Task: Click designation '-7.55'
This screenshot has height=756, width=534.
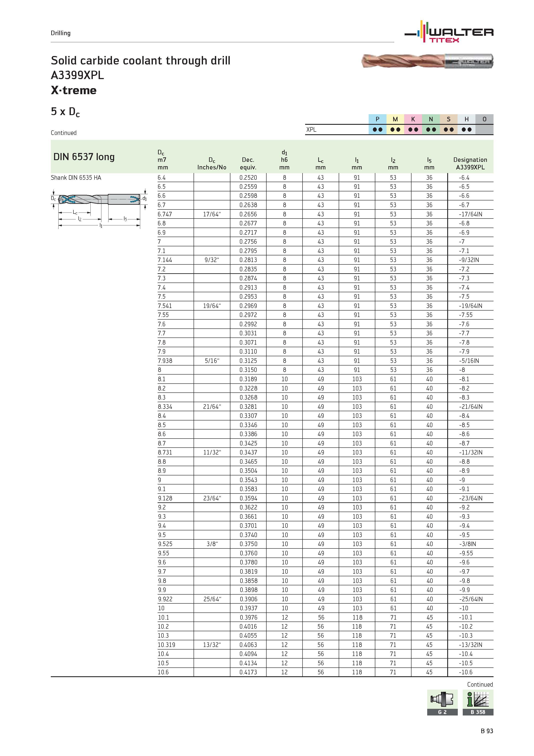Action: coord(466,315)
